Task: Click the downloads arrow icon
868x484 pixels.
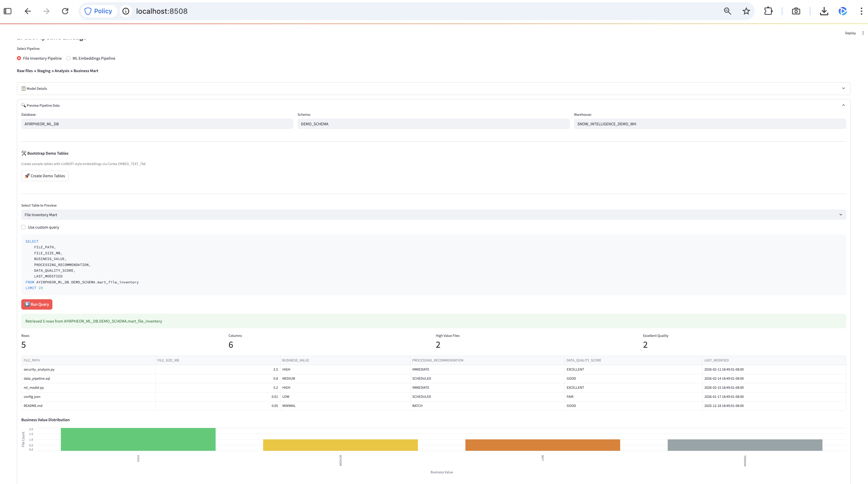Action: point(824,11)
